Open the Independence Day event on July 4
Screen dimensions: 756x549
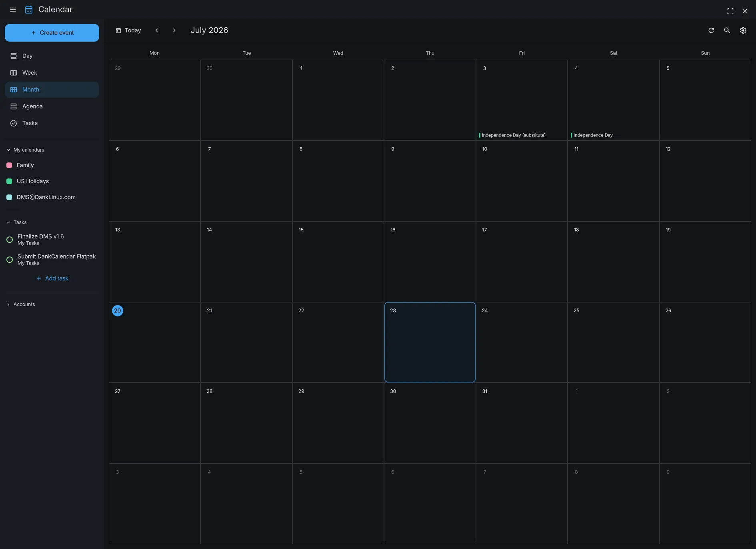613,135
